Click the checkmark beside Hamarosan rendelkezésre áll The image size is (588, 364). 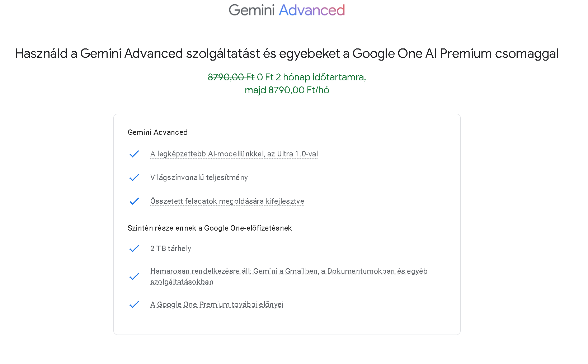134,276
